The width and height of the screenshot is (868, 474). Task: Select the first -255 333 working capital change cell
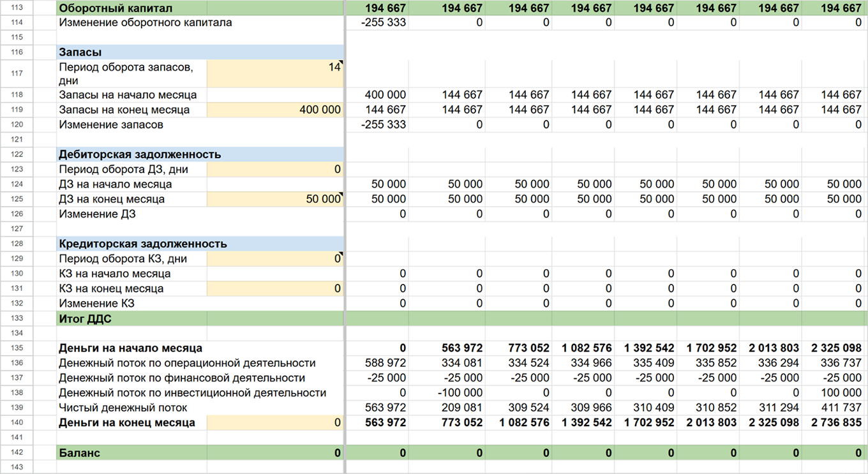pyautogui.click(x=377, y=23)
